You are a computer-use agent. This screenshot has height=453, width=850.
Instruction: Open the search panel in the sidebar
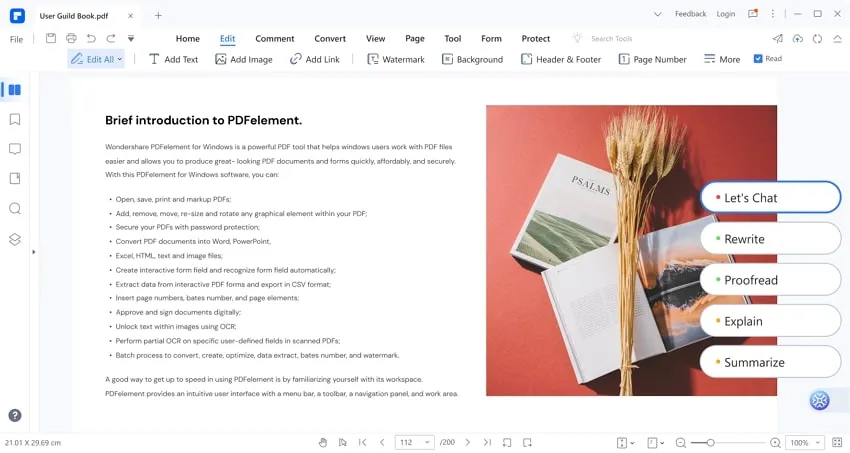(x=14, y=209)
